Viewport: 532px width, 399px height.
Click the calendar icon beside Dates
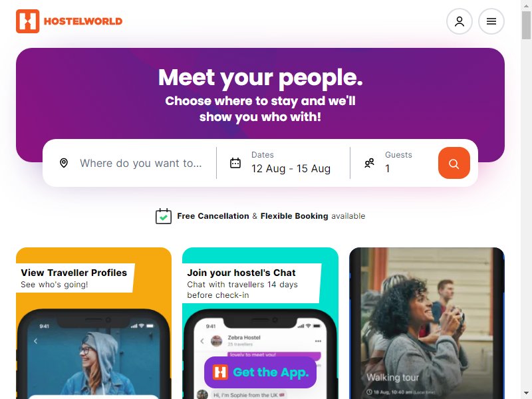(x=235, y=163)
